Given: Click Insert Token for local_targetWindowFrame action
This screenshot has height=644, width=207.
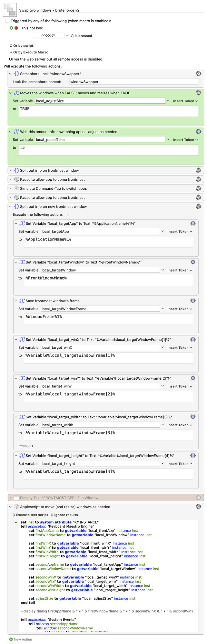Looking at the screenshot, I should click(180, 309).
